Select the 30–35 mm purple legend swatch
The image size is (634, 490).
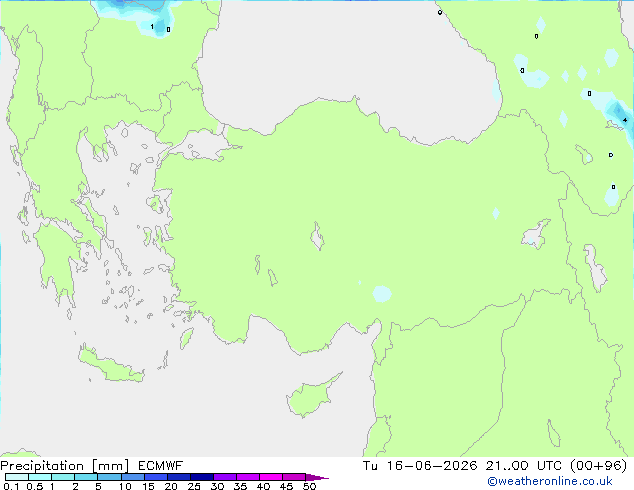tap(224, 477)
